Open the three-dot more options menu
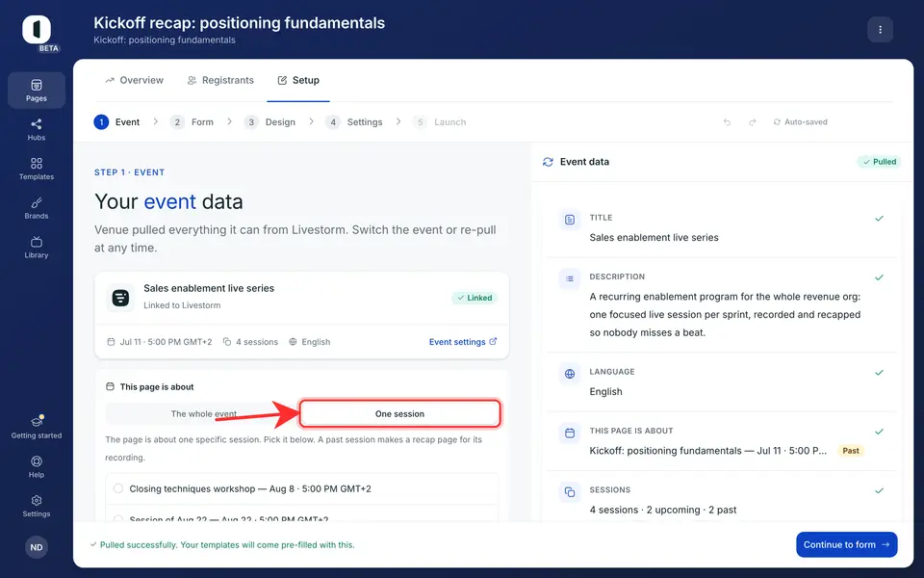 tap(880, 30)
